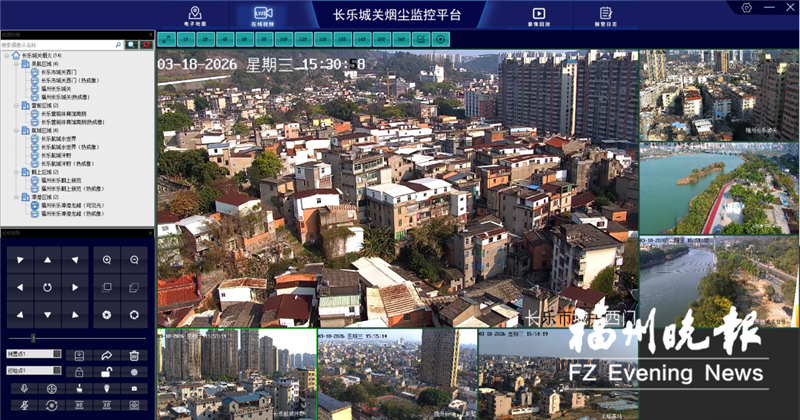The width and height of the screenshot is (800, 420).
Task: Tilt camera up with PTZ up arrow
Action: pyautogui.click(x=46, y=260)
